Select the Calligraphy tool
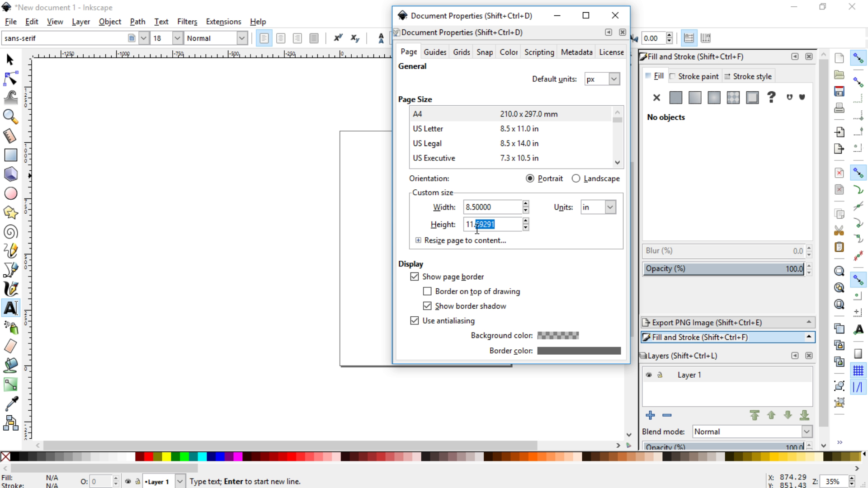The width and height of the screenshot is (868, 488). pyautogui.click(x=10, y=289)
